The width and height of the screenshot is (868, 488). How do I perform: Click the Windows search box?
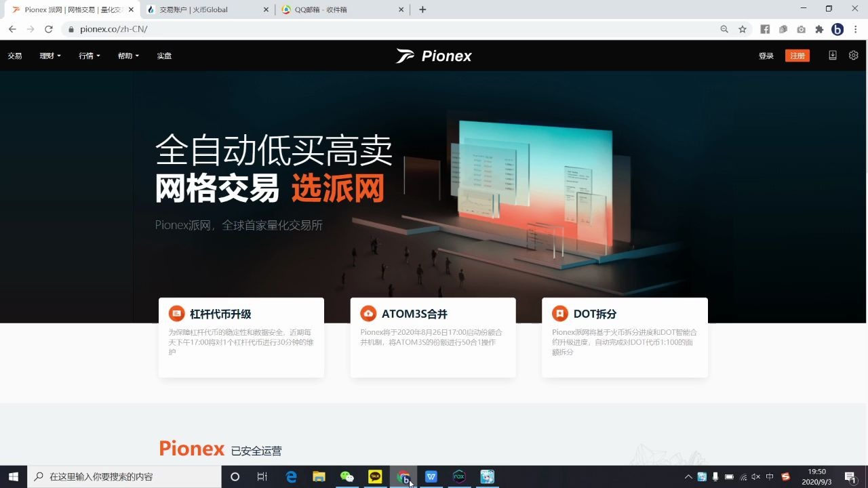pos(124,476)
